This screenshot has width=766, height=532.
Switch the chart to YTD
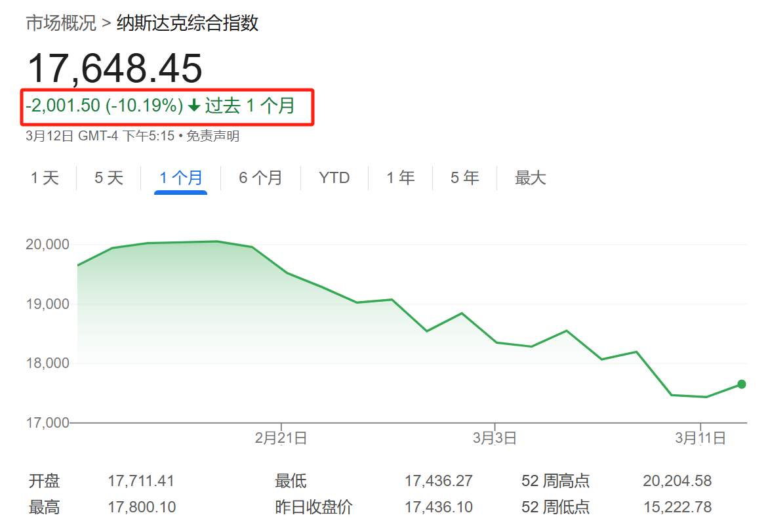[334, 178]
